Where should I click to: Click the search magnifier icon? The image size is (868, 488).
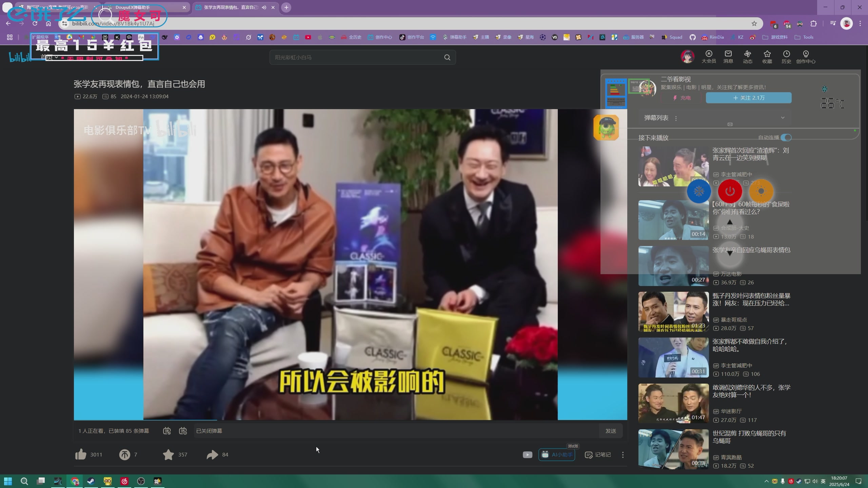pyautogui.click(x=447, y=57)
